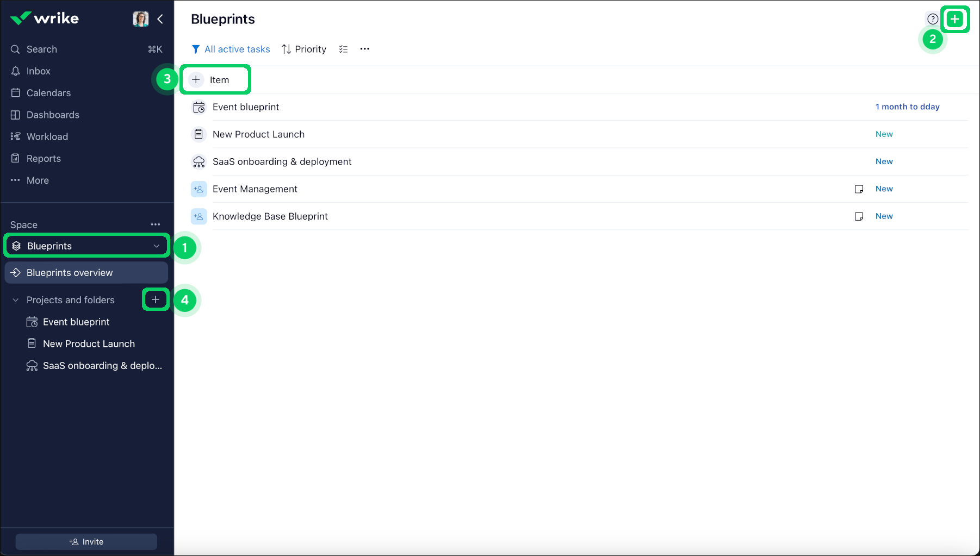Change the New status of Event Management

[884, 189]
